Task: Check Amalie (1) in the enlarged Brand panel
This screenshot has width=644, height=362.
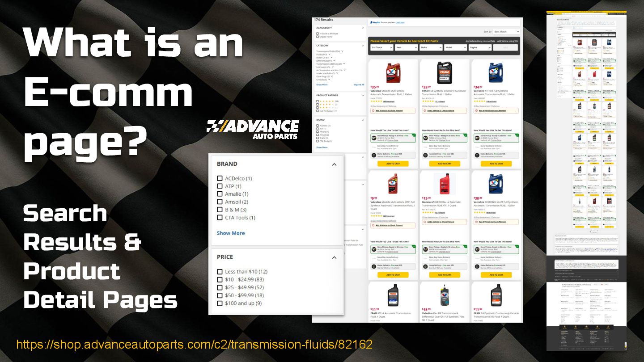Action: [220, 194]
